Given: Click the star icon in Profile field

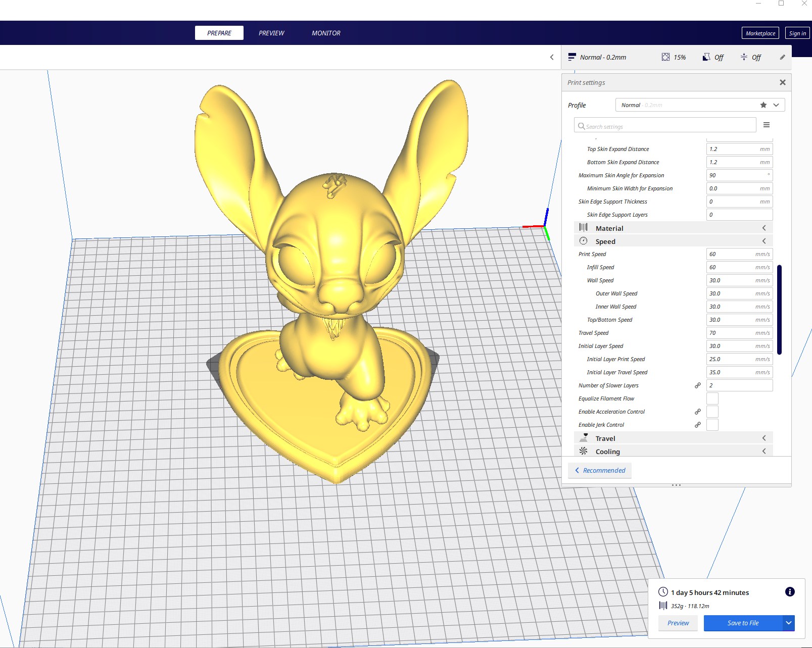Looking at the screenshot, I should point(763,105).
